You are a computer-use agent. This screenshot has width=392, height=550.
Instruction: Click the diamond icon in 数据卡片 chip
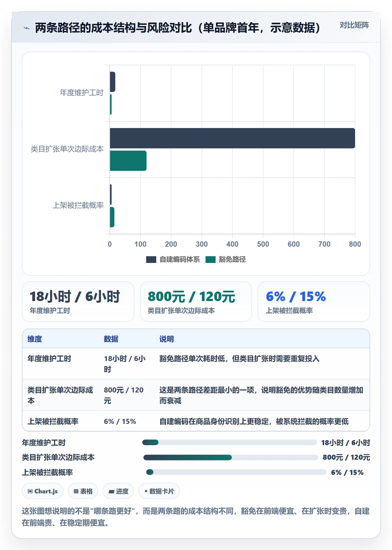[146, 491]
